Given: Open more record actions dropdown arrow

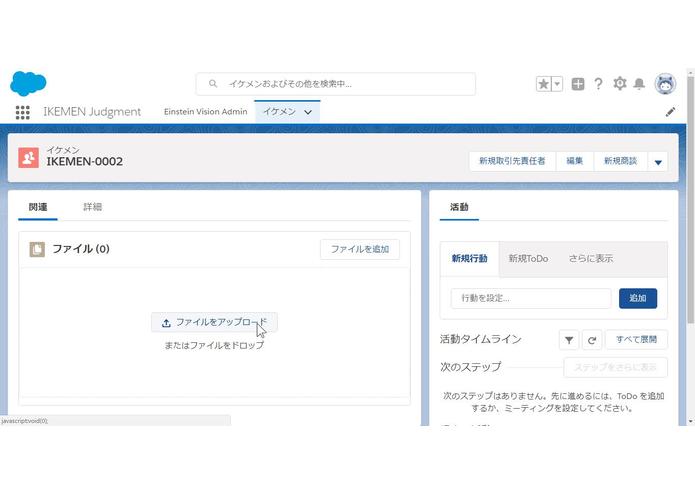Looking at the screenshot, I should point(658,162).
